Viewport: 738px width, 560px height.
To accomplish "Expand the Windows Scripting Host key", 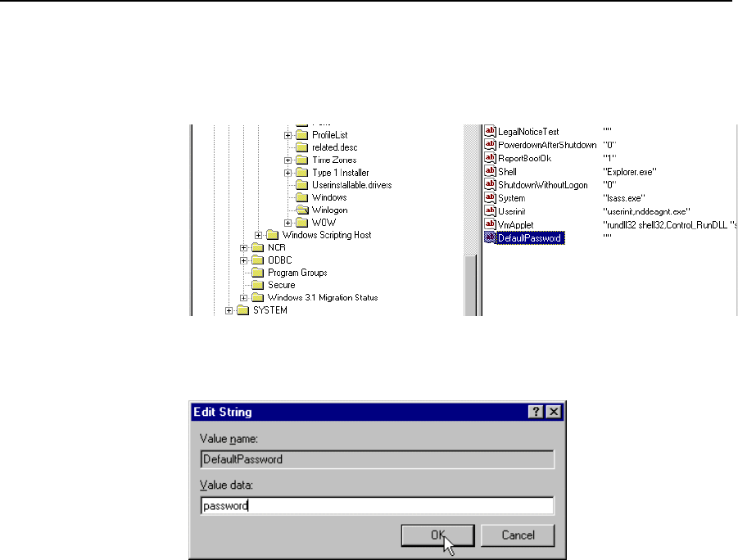I will (258, 235).
